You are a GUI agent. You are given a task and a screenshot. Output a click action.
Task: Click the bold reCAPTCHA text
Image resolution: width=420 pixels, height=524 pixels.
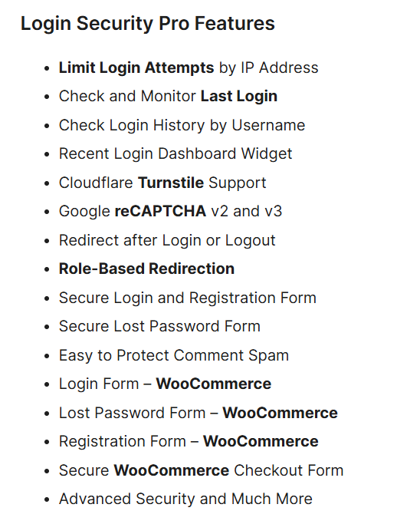coord(160,211)
